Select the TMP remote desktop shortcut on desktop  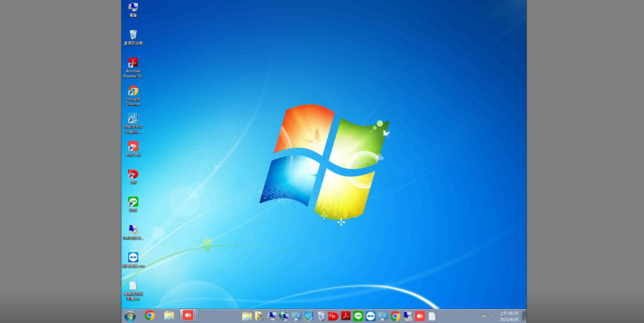point(133,233)
